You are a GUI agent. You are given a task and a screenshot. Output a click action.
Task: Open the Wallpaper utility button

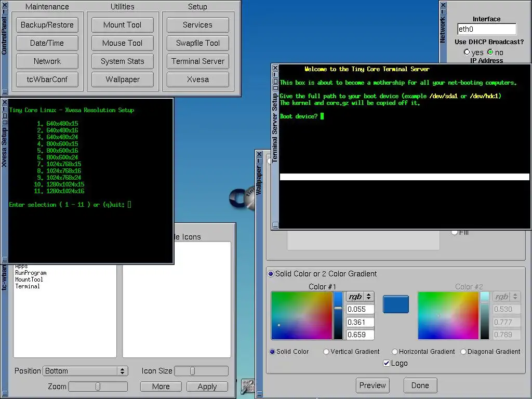[123, 79]
